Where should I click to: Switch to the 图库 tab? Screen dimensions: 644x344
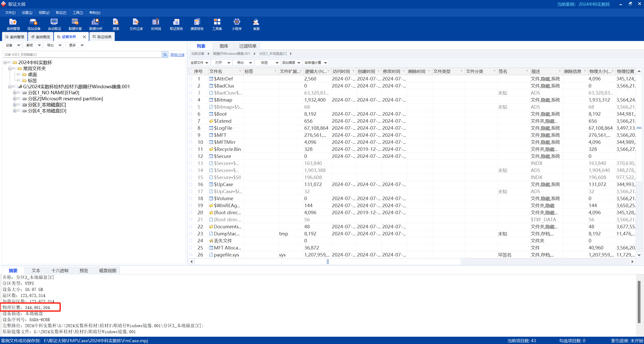point(224,46)
